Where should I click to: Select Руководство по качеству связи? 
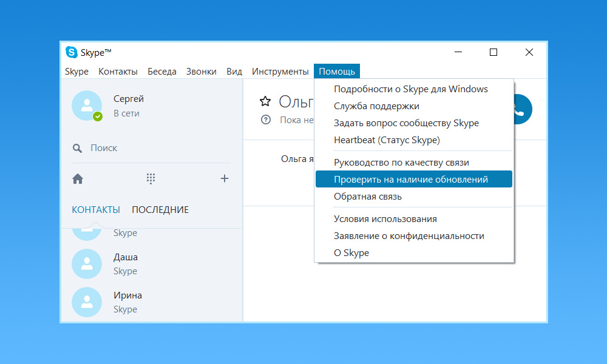point(414,163)
